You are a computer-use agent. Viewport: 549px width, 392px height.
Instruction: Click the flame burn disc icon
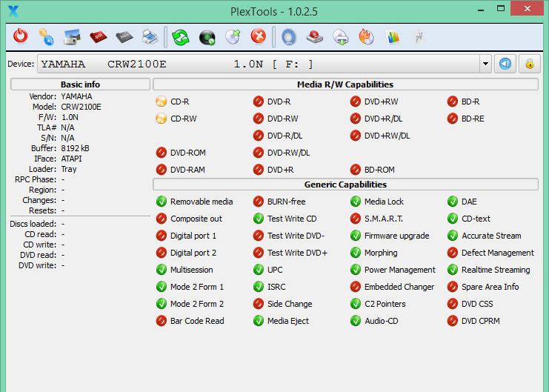[x=367, y=37]
